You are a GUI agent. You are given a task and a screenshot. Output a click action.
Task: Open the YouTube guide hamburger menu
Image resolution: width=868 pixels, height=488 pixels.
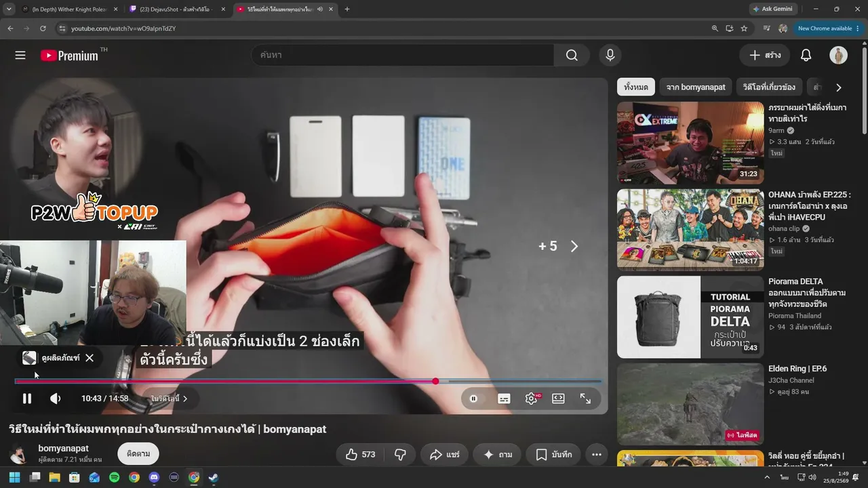(20, 56)
